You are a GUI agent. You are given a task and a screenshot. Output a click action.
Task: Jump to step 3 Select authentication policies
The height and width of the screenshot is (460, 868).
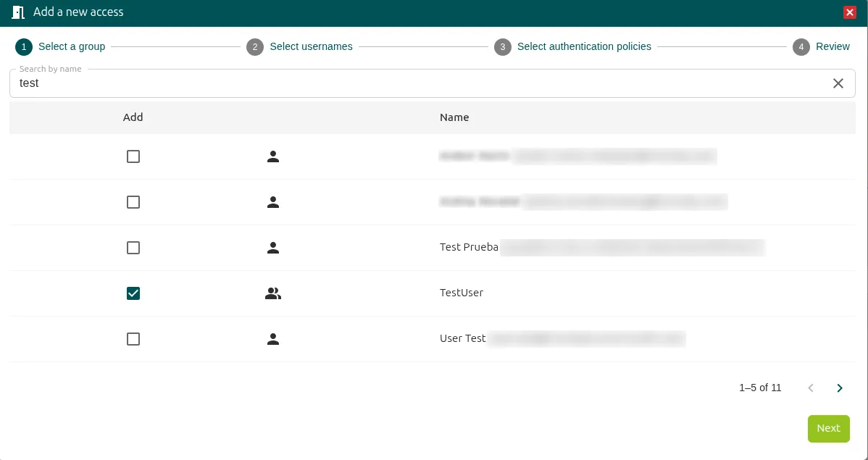[573, 47]
